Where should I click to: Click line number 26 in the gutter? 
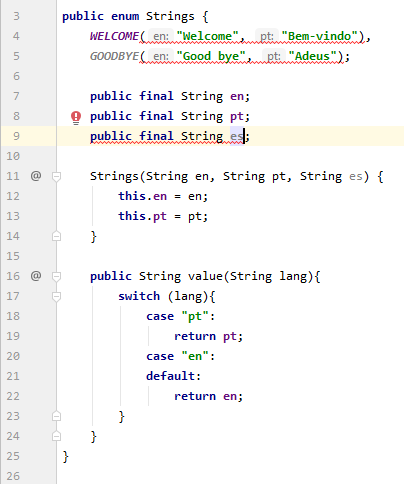[13, 476]
